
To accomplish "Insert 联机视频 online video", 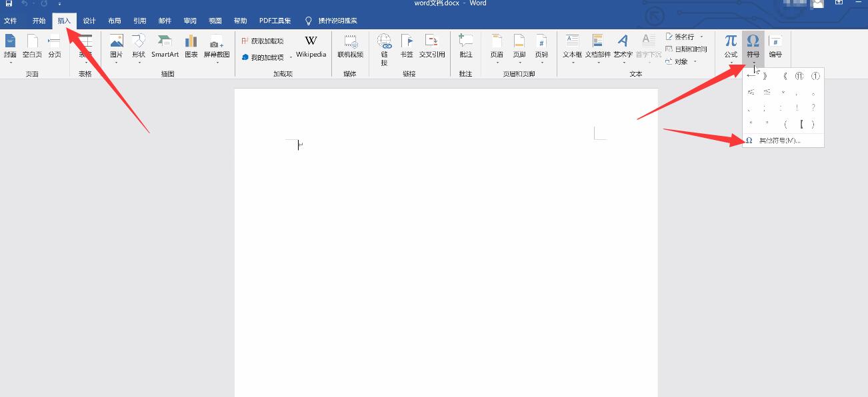I will (x=350, y=47).
